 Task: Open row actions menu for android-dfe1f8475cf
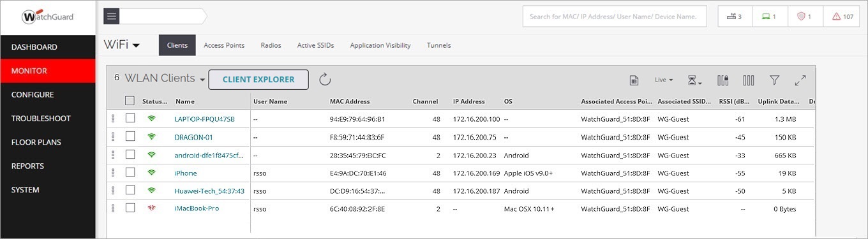point(114,154)
